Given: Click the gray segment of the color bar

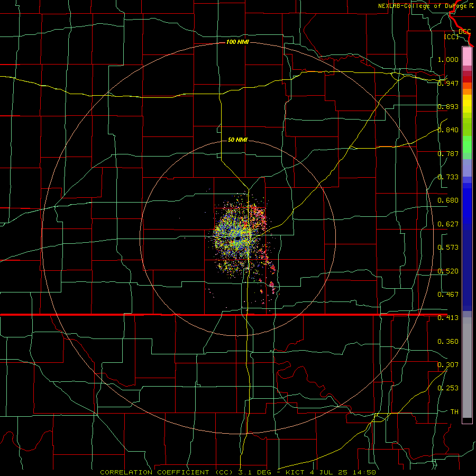Looking at the screenshot, I should click(467, 368).
